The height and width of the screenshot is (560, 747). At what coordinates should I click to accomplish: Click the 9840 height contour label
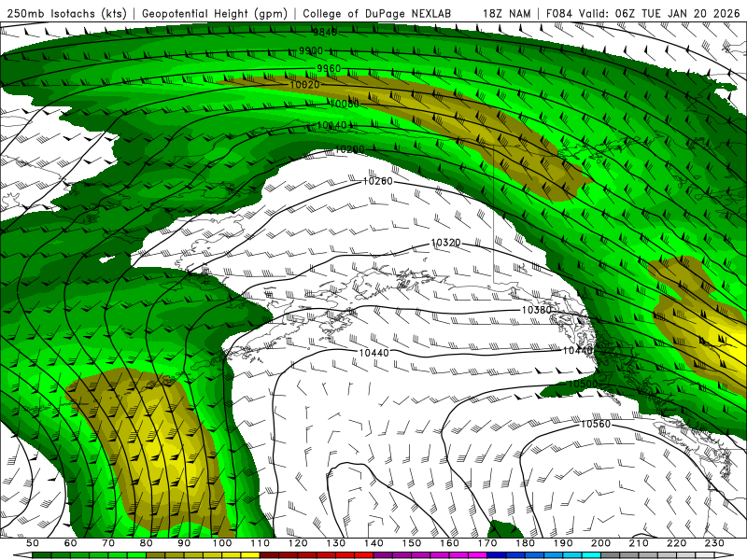[x=325, y=33]
